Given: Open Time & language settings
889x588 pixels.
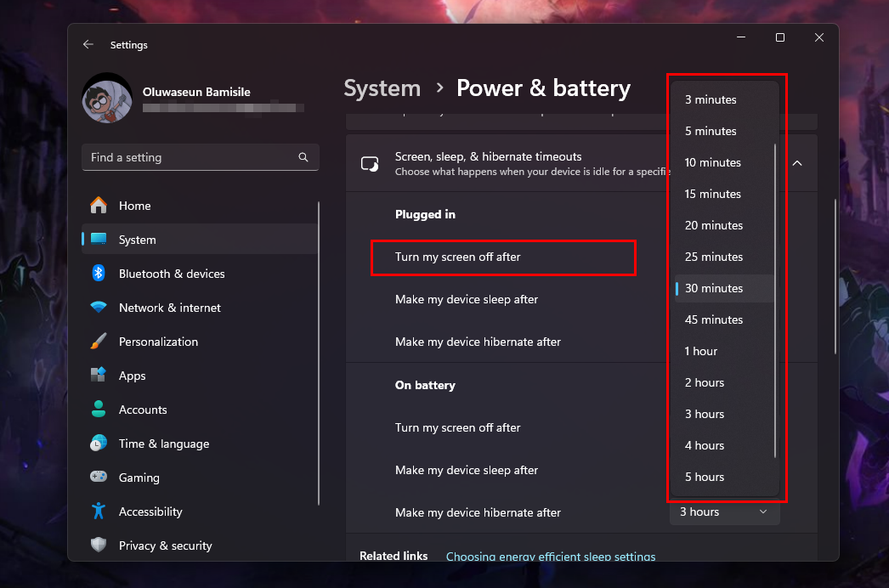Looking at the screenshot, I should [x=164, y=444].
